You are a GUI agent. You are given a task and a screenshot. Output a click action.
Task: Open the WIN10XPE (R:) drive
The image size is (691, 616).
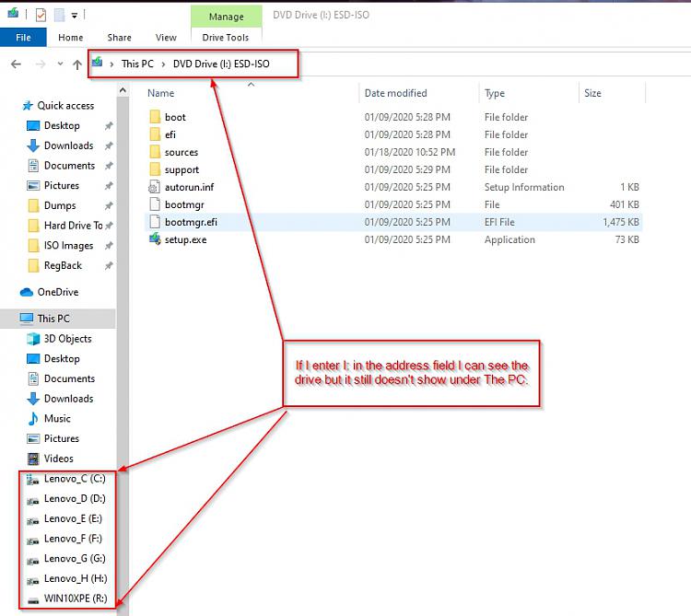pos(76,599)
